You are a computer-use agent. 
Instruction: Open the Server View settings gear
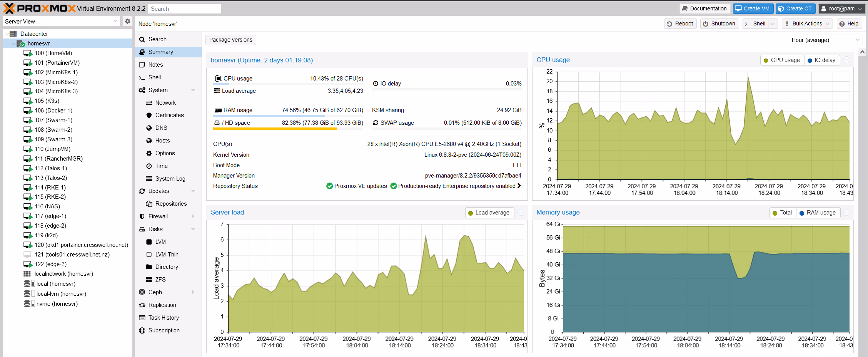click(x=128, y=21)
